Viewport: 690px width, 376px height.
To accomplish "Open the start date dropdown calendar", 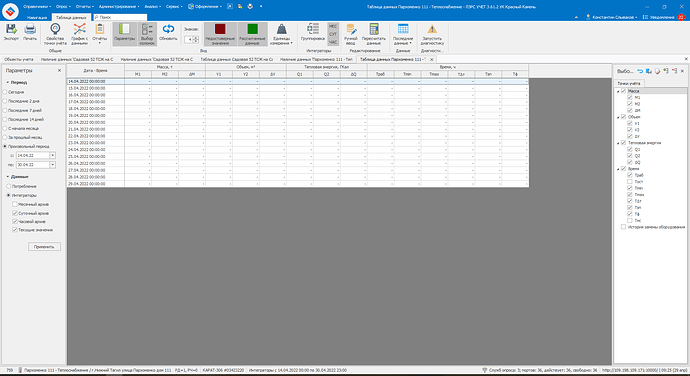I will point(52,155).
